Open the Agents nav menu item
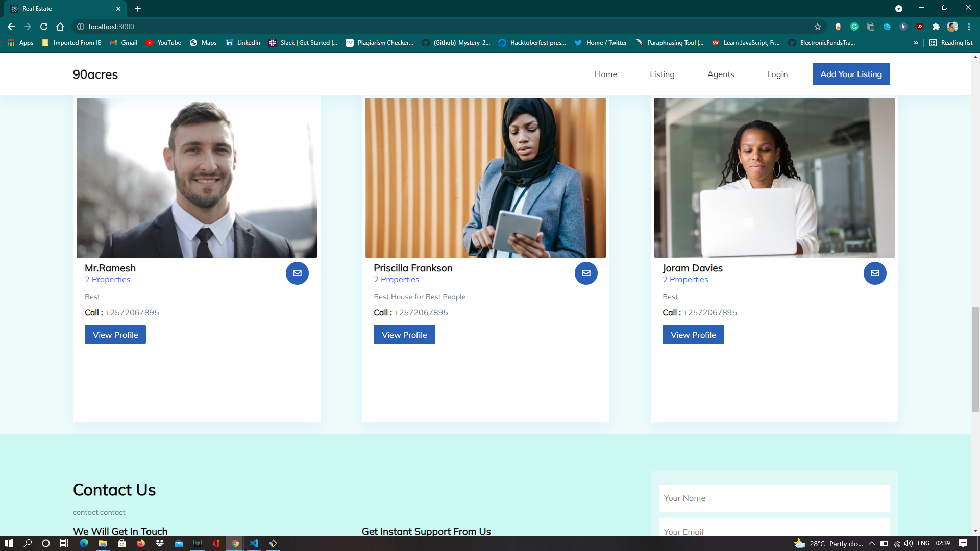The height and width of the screenshot is (551, 980). 720,74
